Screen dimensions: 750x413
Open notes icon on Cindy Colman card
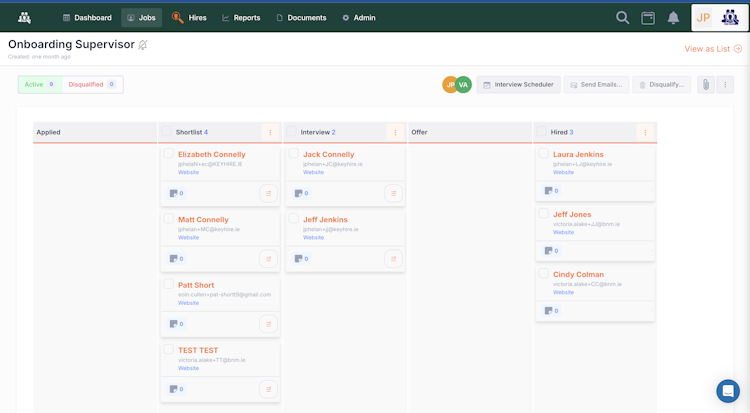coord(551,311)
